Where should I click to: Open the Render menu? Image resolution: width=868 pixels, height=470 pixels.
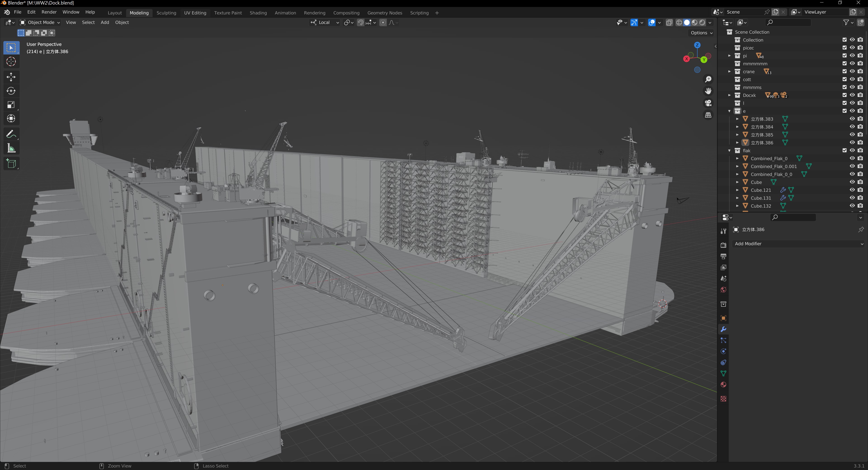click(49, 12)
